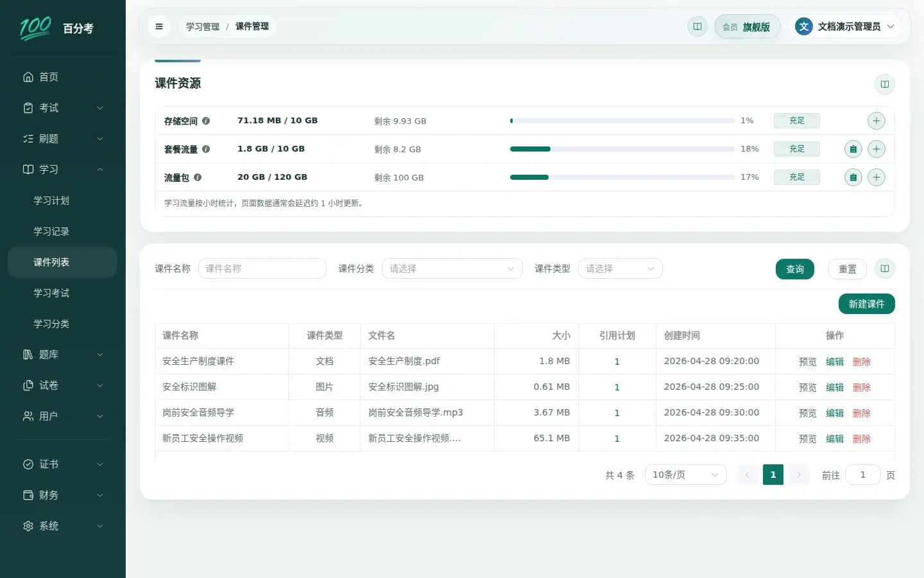Expand the 题库 sidebar menu
Screen dimensions: 924x578
(x=62, y=355)
